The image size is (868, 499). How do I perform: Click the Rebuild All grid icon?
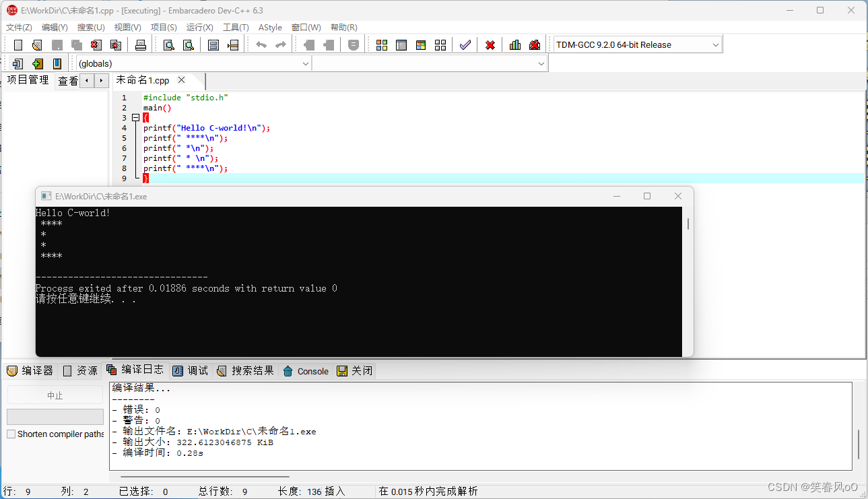click(440, 45)
